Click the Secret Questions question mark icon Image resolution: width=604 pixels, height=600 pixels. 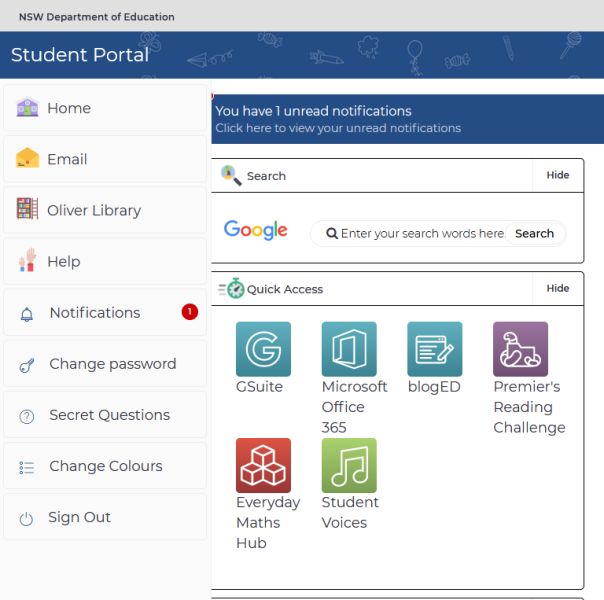pos(27,416)
